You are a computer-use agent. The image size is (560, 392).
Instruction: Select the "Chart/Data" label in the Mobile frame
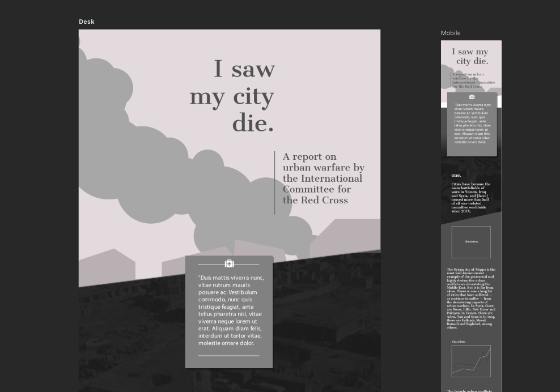click(459, 342)
